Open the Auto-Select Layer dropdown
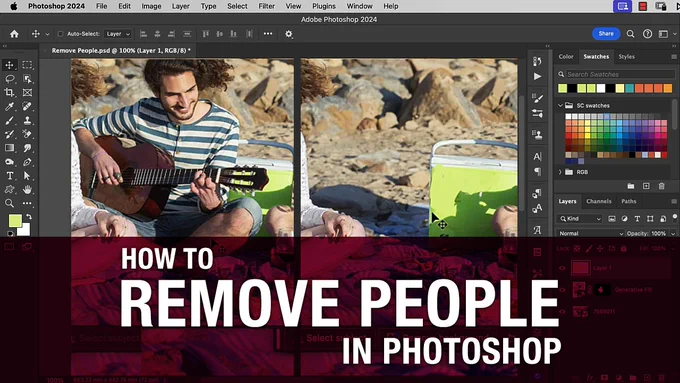680x383 pixels. [118, 34]
